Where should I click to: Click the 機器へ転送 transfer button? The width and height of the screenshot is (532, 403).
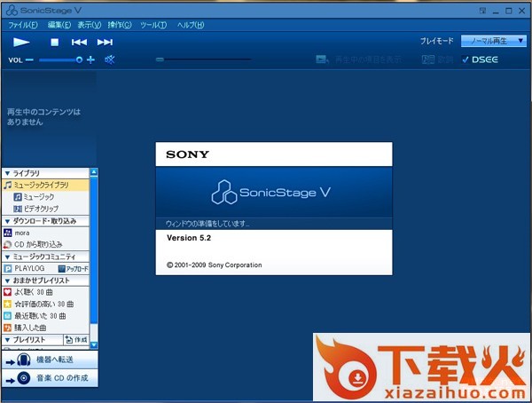(50, 360)
